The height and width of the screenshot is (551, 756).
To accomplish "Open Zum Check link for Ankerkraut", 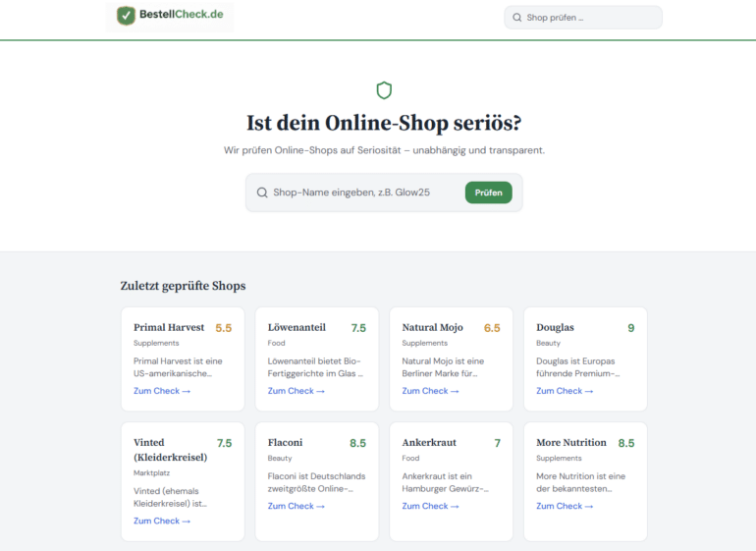I will coord(430,506).
